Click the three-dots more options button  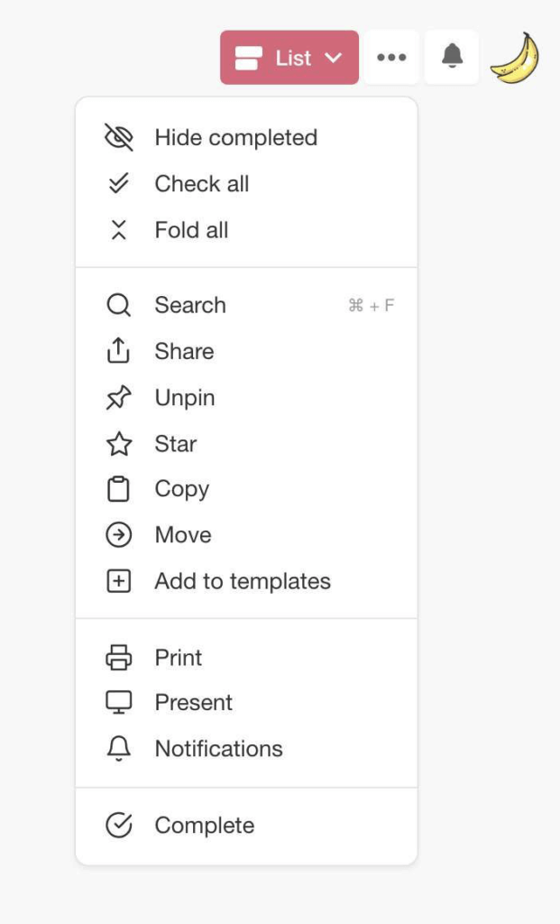click(391, 58)
